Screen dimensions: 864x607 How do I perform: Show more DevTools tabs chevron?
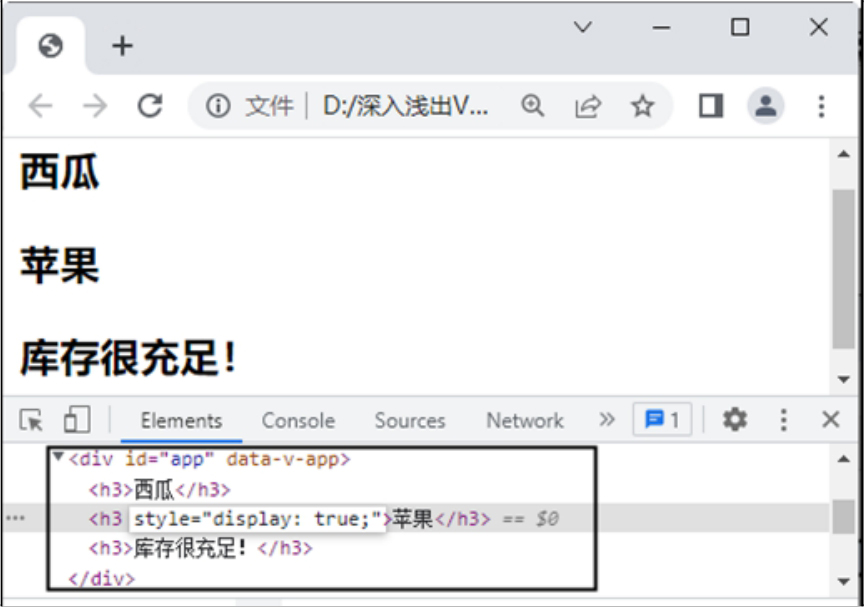pos(607,420)
